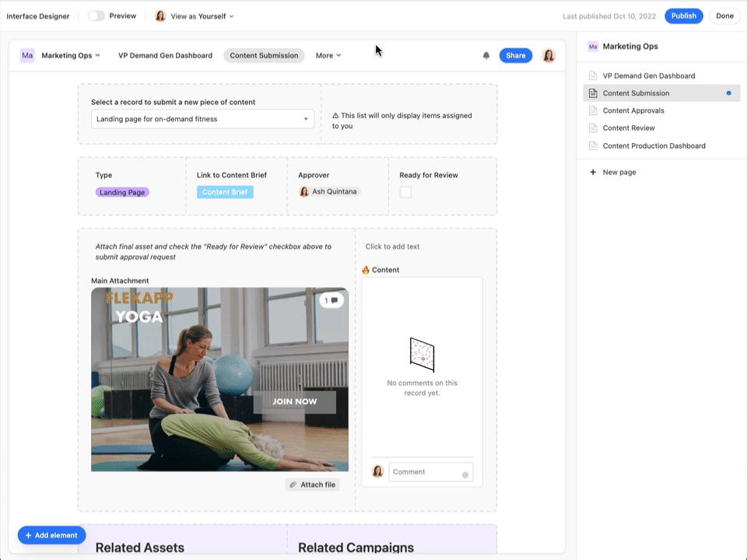The height and width of the screenshot is (560, 747).
Task: Check the Ready for Review checkbox
Action: point(405,191)
